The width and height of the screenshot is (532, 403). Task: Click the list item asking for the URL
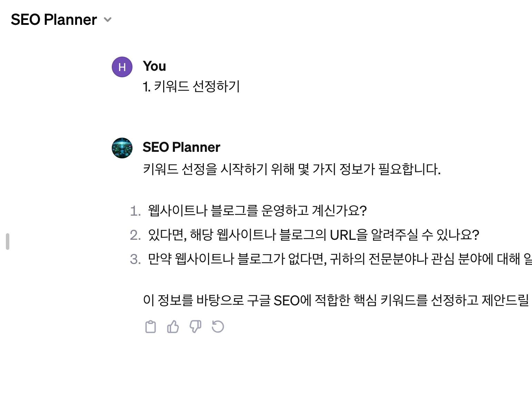click(x=313, y=235)
